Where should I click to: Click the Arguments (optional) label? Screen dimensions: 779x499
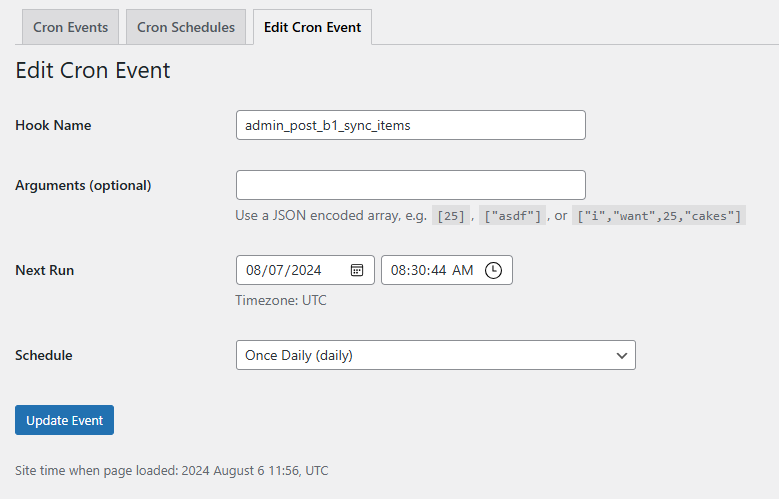click(x=83, y=185)
